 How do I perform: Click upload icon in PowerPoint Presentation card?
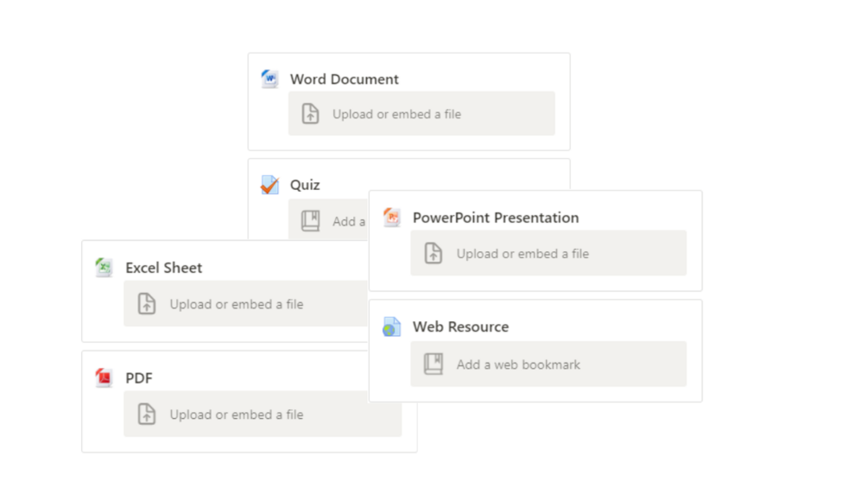click(x=434, y=254)
